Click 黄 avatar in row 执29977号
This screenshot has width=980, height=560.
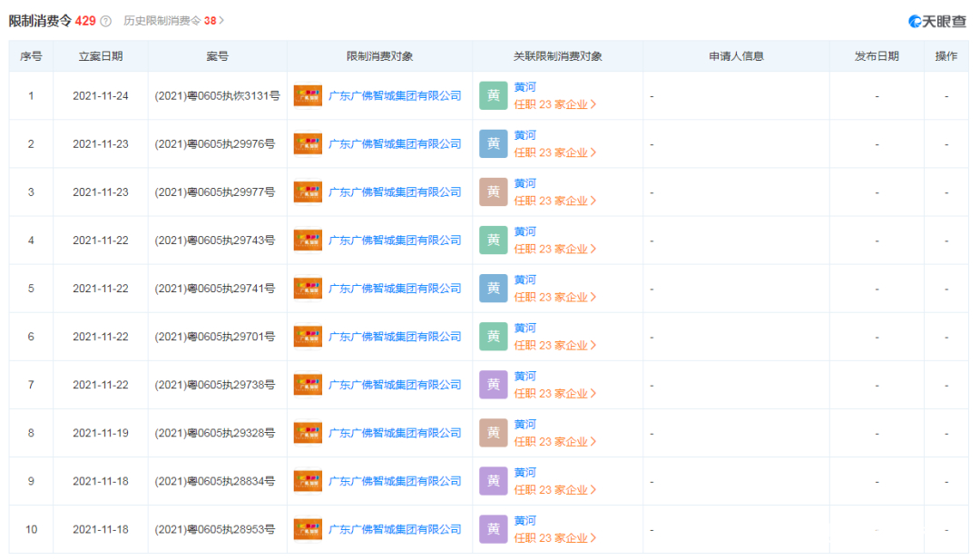pyautogui.click(x=493, y=192)
